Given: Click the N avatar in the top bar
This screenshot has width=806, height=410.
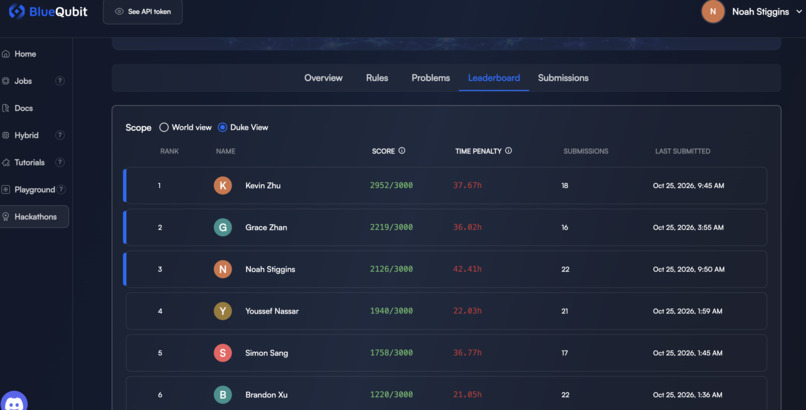Looking at the screenshot, I should (x=713, y=11).
